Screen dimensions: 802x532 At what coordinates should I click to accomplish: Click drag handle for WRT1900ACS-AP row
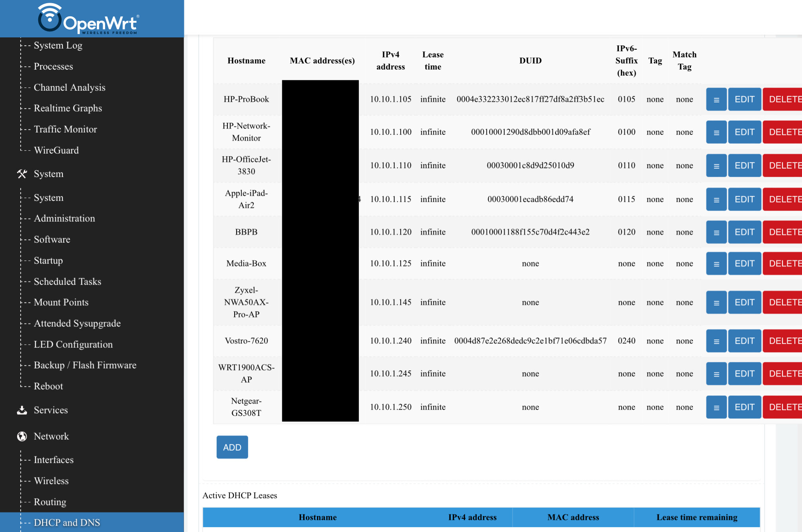[716, 374]
